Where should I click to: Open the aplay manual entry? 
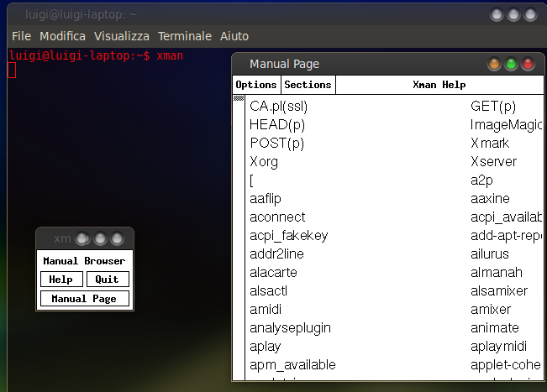pos(266,347)
